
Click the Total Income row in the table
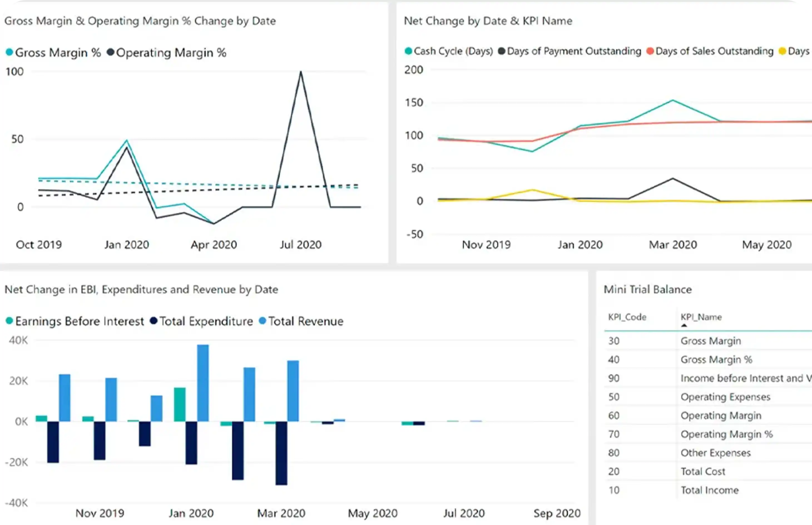[x=709, y=490]
